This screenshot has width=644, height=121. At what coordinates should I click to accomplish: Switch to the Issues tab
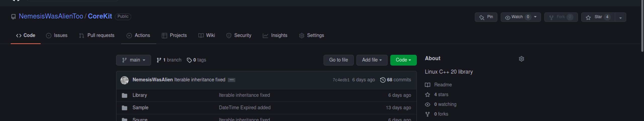pos(57,36)
